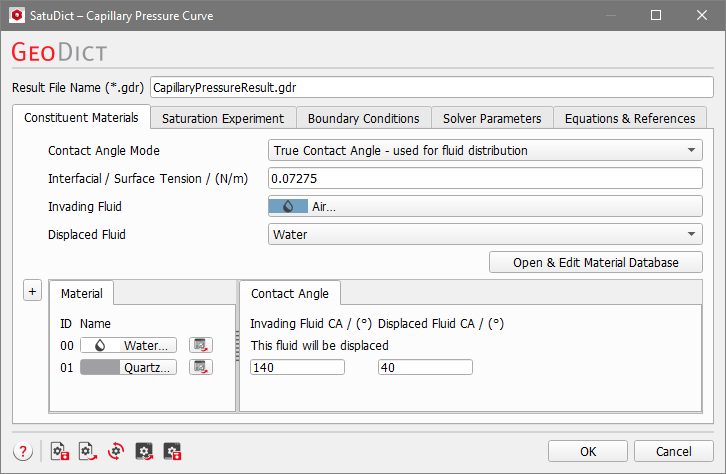Click the 'Displaced Fluid' label left of the Water dropdown
Image resolution: width=726 pixels, height=474 pixels.
[x=87, y=235]
